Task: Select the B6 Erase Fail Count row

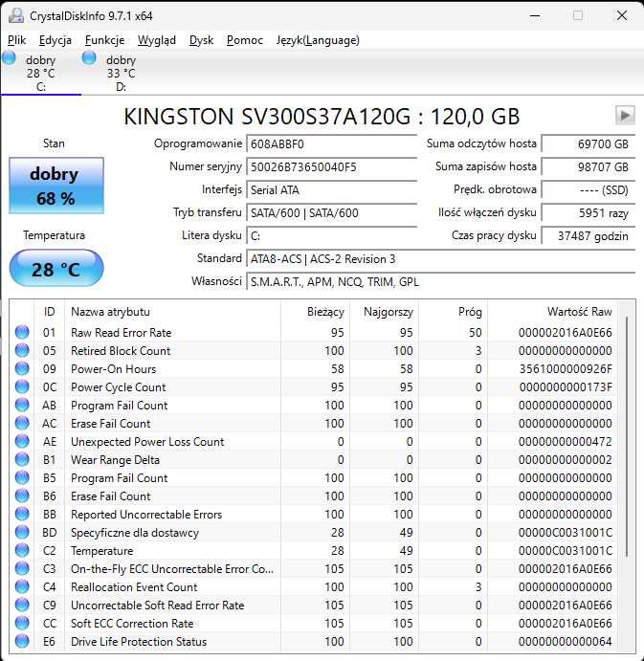Action: pyautogui.click(x=314, y=496)
